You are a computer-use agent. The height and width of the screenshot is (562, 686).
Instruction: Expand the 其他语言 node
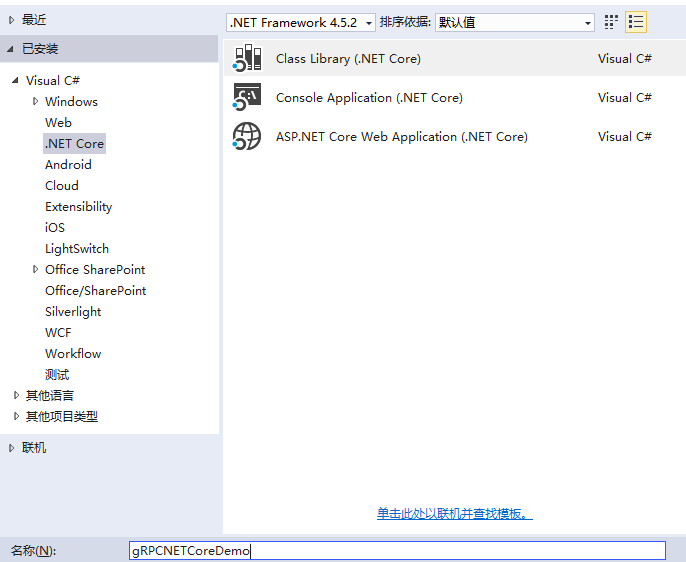click(16, 395)
